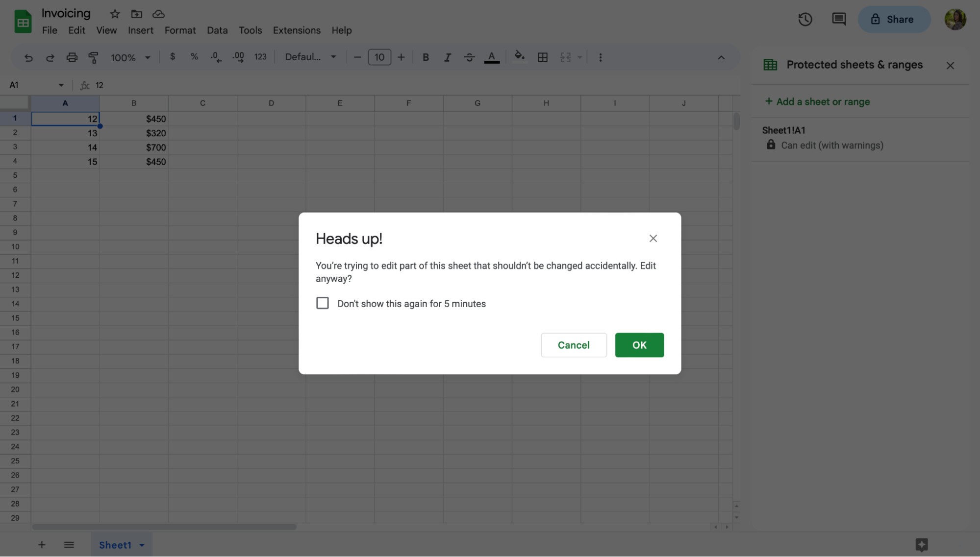The width and height of the screenshot is (980, 557).
Task: Click the vertical scrollbar thumb
Action: click(736, 121)
